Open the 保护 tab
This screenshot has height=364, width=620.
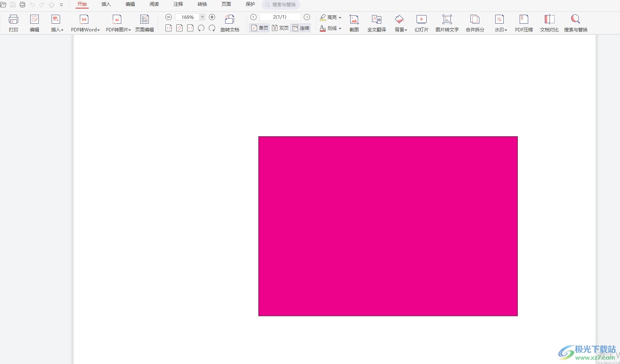[x=250, y=4]
